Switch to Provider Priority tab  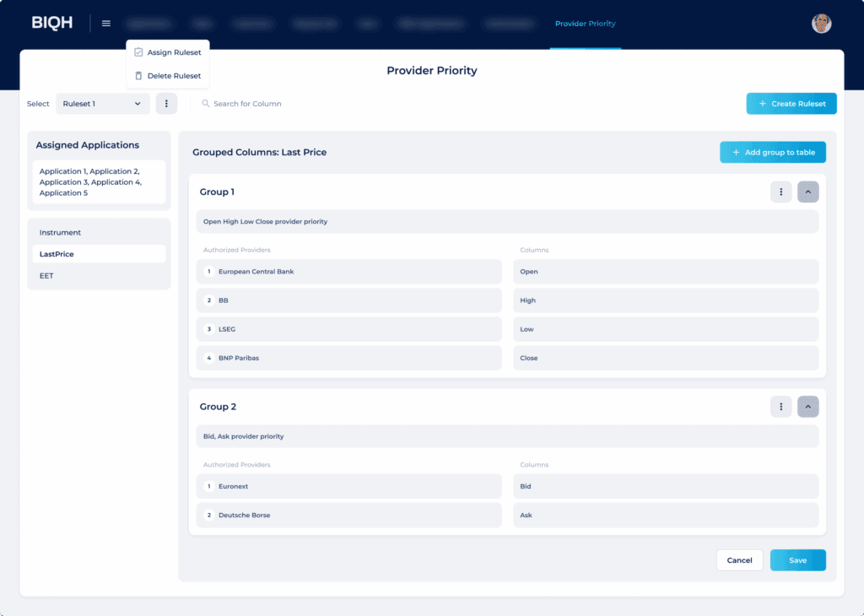click(585, 24)
